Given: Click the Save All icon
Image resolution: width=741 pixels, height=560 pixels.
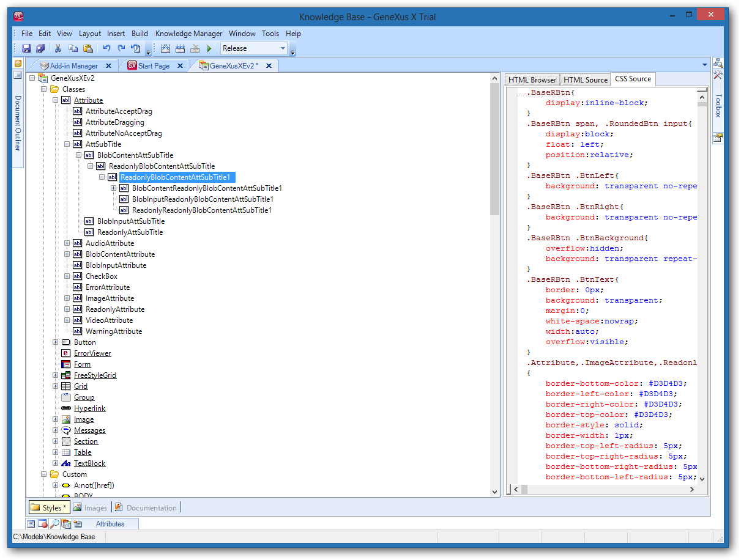Looking at the screenshot, I should [x=40, y=48].
